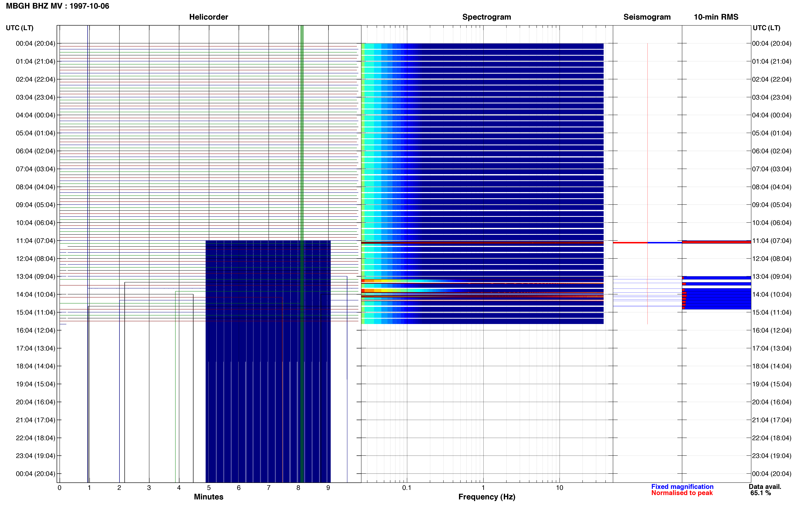Click left-axis time label "02:04 (22:04)"
The height and width of the screenshot is (508, 812).
point(36,79)
